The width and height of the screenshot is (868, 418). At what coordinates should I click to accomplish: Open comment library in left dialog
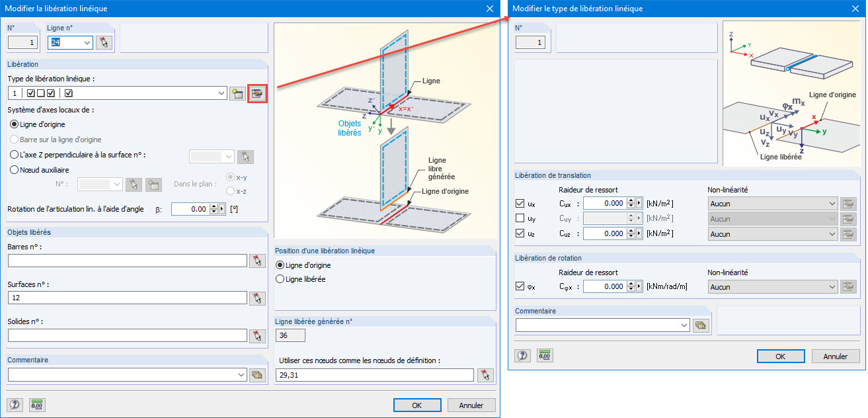257,375
